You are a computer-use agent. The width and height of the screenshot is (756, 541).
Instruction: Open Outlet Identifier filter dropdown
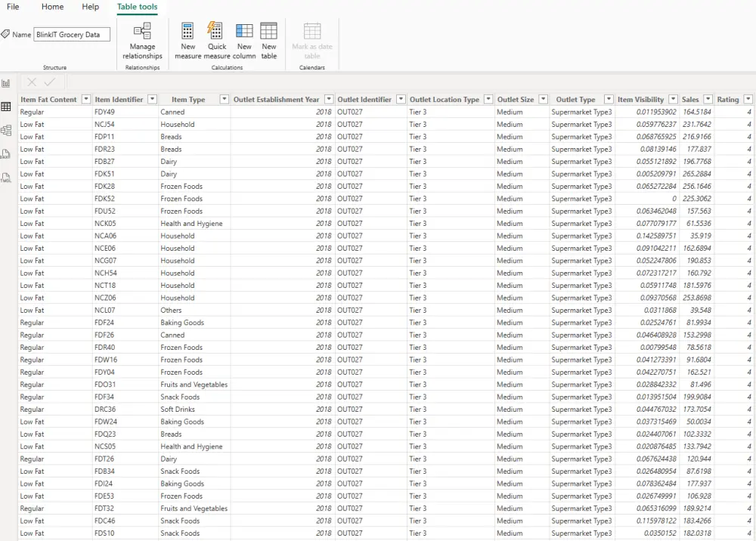[x=401, y=99]
